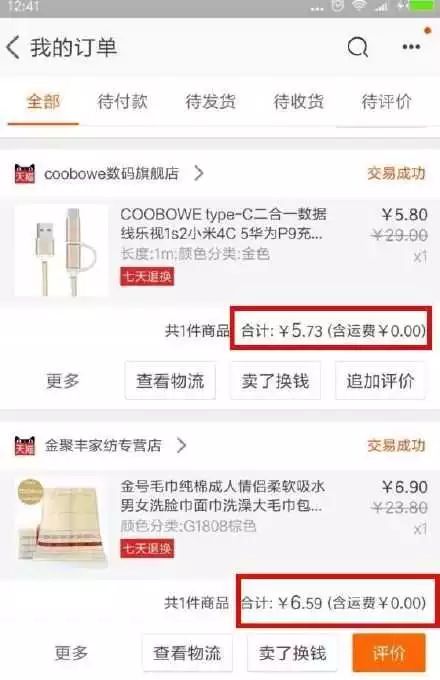Open 更多 options for the towel order

[71, 653]
